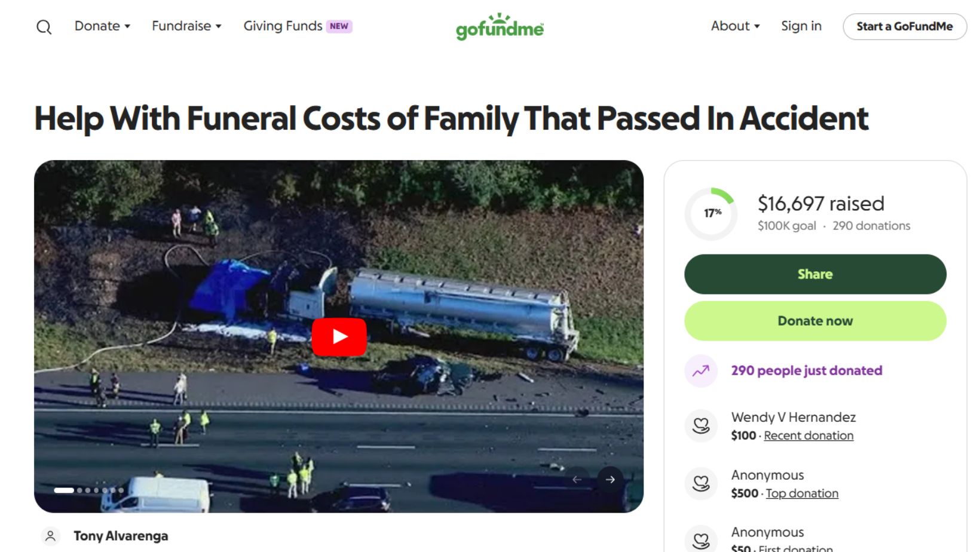
Task: Open the Sign in page
Action: click(x=801, y=26)
